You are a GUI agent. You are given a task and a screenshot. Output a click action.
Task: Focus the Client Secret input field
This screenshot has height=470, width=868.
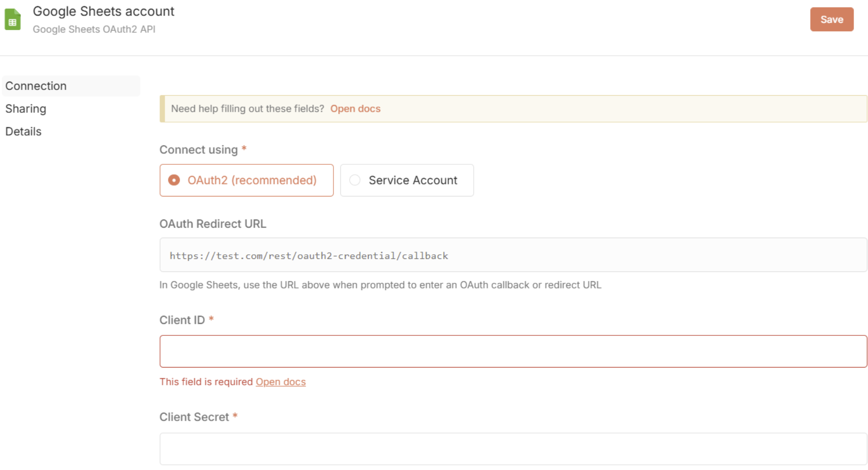click(513, 449)
